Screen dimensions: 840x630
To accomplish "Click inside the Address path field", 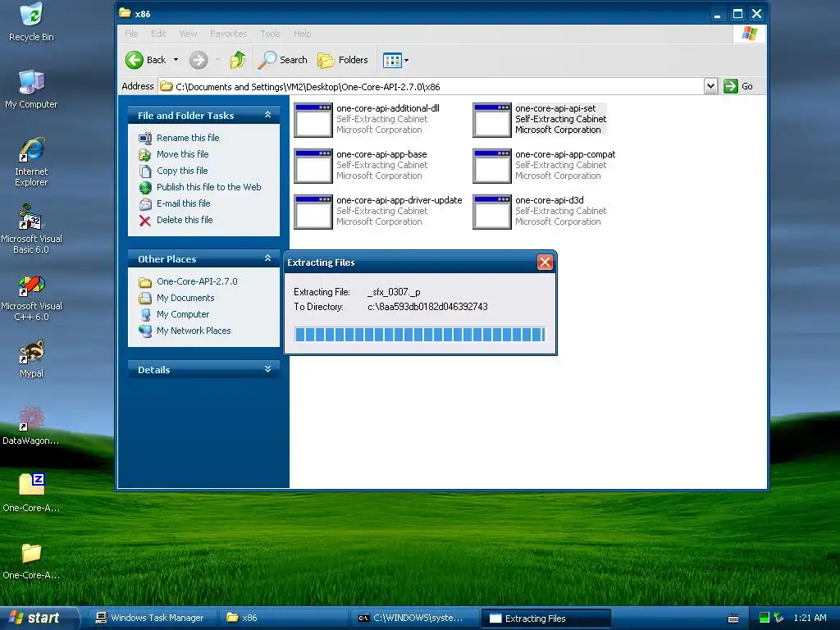I will (431, 86).
